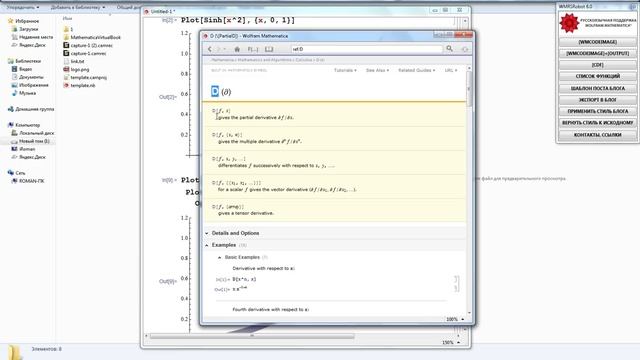Click the red WMRSRobot logo image

[x=569, y=23]
